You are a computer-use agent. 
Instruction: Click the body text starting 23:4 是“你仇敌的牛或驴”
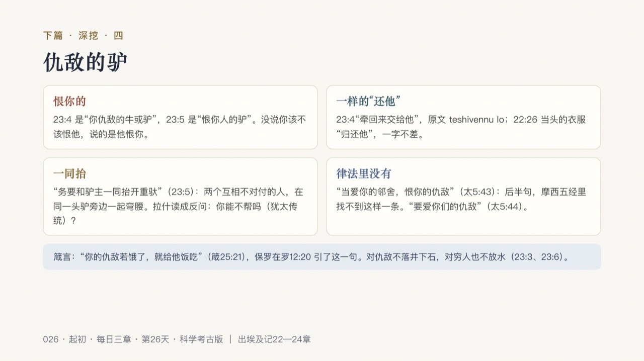(x=180, y=127)
